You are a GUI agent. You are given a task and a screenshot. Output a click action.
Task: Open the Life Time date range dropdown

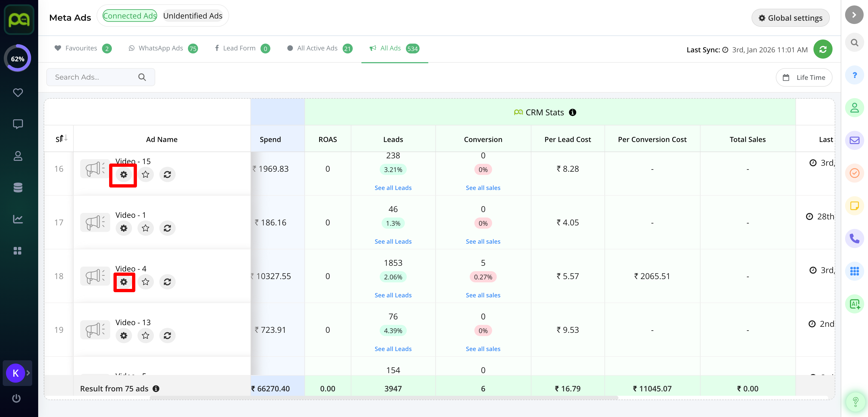click(x=804, y=77)
